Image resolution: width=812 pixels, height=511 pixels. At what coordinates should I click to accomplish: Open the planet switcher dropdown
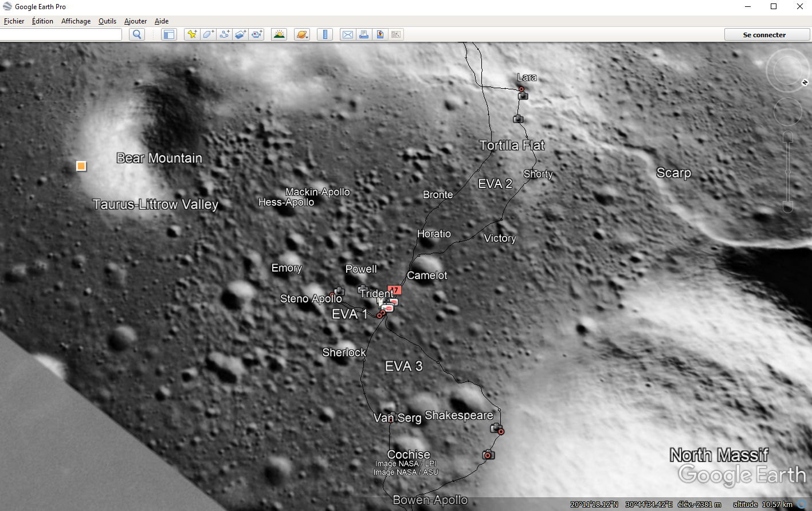coord(302,34)
